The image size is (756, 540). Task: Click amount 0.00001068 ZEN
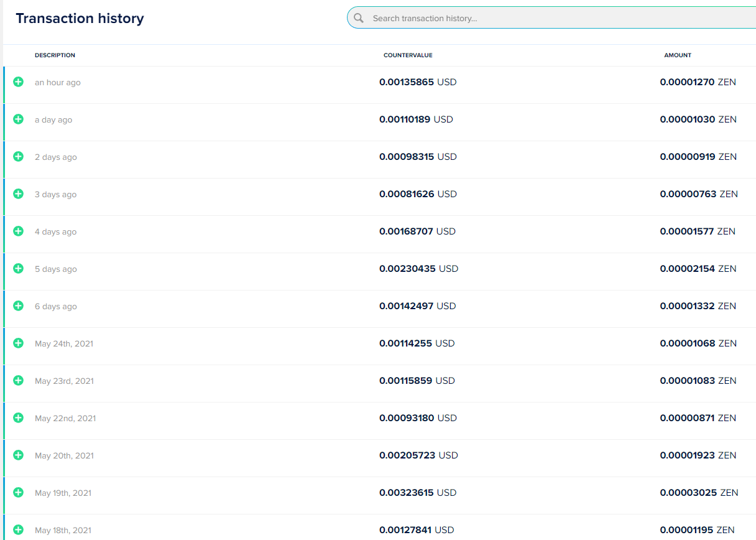point(698,343)
